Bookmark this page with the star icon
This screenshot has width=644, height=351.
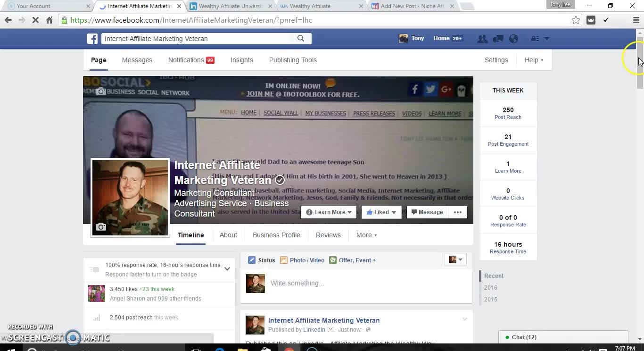click(576, 20)
